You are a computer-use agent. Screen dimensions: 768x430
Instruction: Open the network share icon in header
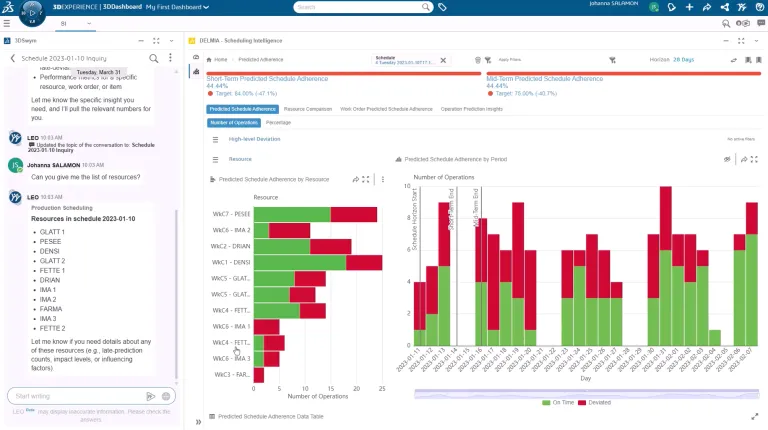725,7
